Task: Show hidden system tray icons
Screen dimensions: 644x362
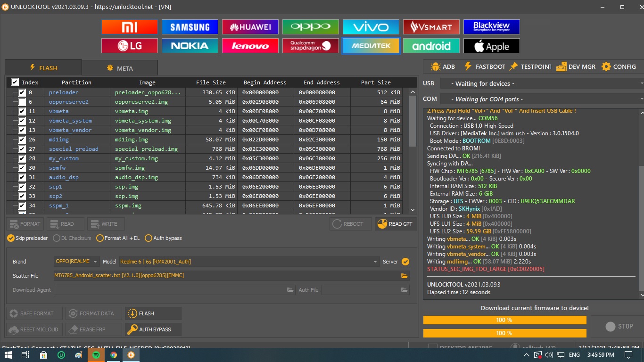Action: coord(527,355)
